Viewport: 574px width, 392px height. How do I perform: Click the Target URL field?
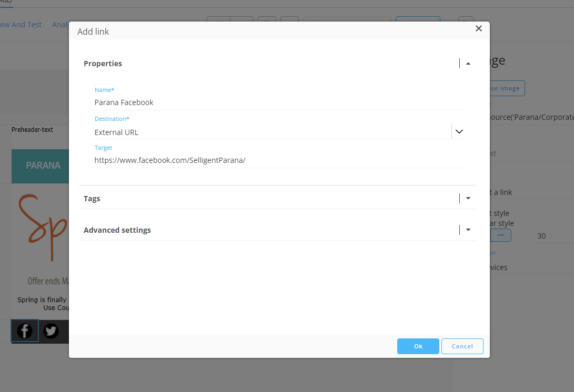click(279, 160)
